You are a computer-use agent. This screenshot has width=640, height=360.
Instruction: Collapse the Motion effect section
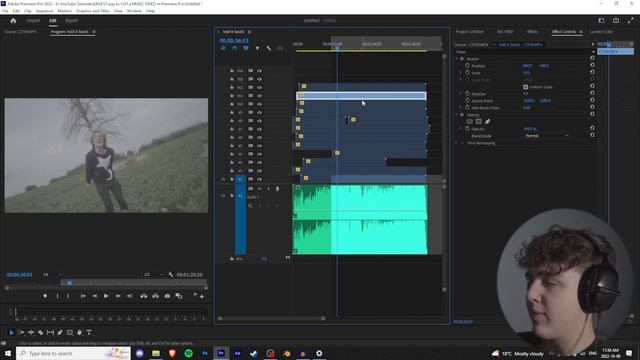pyautogui.click(x=457, y=59)
